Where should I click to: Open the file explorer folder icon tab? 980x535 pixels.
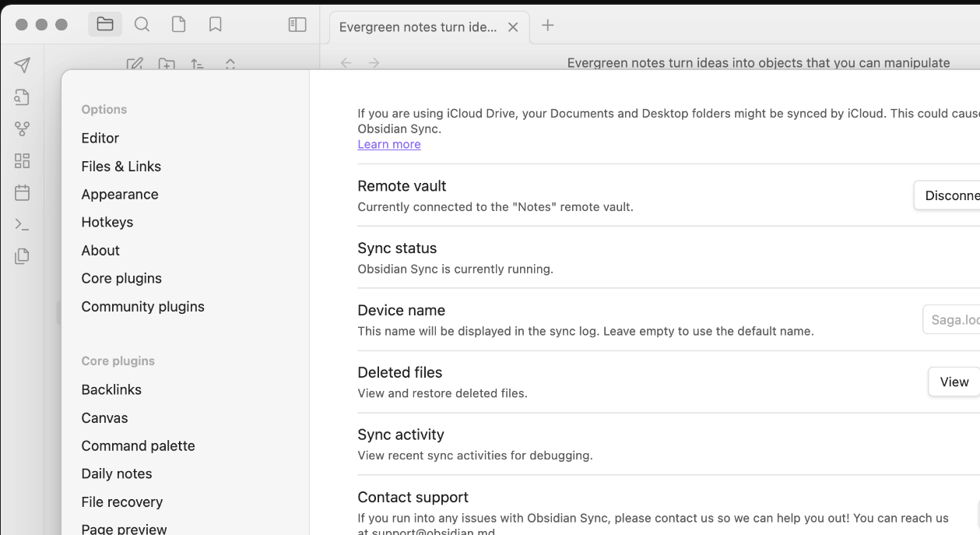coord(105,25)
